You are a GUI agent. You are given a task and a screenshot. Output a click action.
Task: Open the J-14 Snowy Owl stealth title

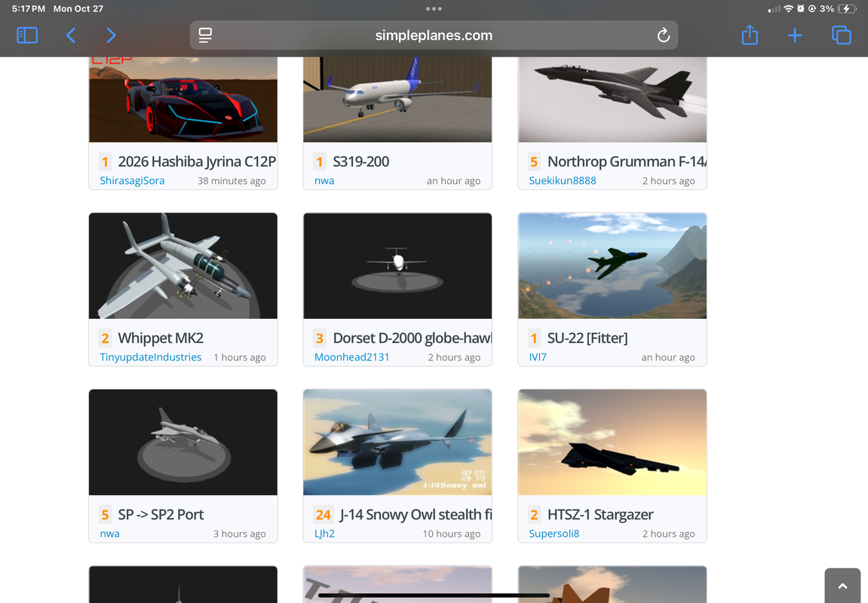(416, 515)
